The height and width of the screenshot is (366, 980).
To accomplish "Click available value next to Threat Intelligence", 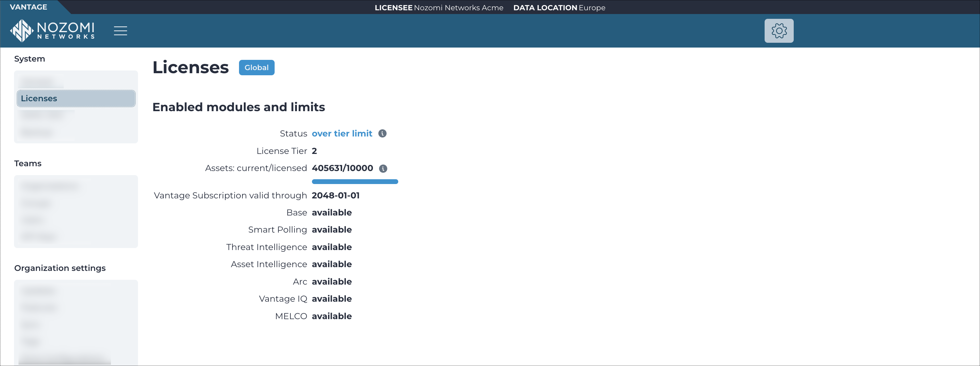I will point(331,247).
